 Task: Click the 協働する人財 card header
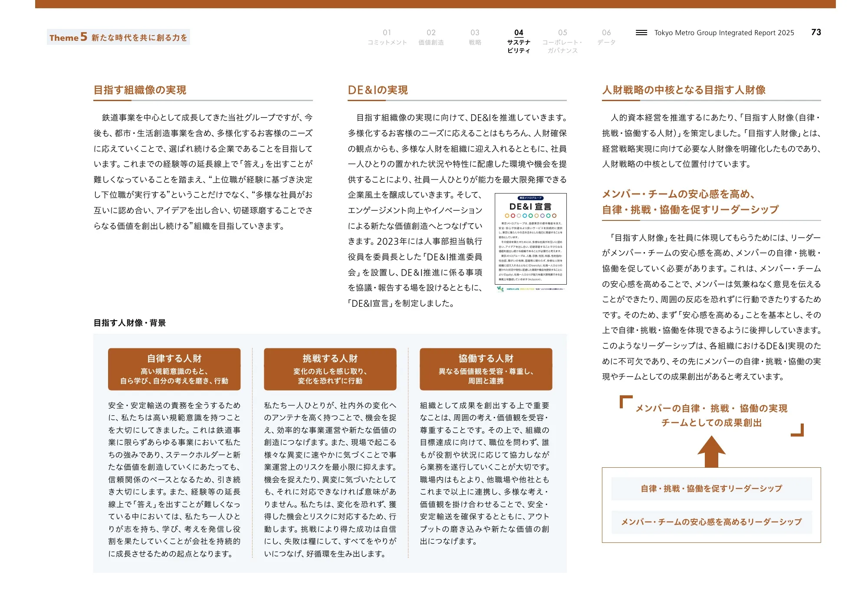[486, 369]
